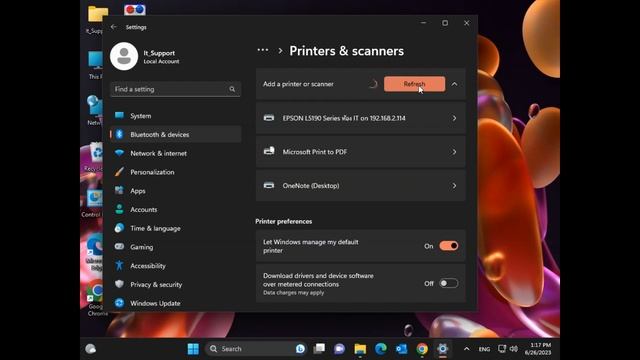The height and width of the screenshot is (360, 640).
Task: Open Windows Update settings
Action: (x=176, y=303)
